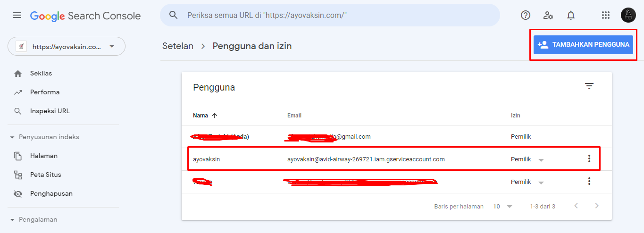Open the notifications bell
This screenshot has height=233, width=644.
coord(571,15)
